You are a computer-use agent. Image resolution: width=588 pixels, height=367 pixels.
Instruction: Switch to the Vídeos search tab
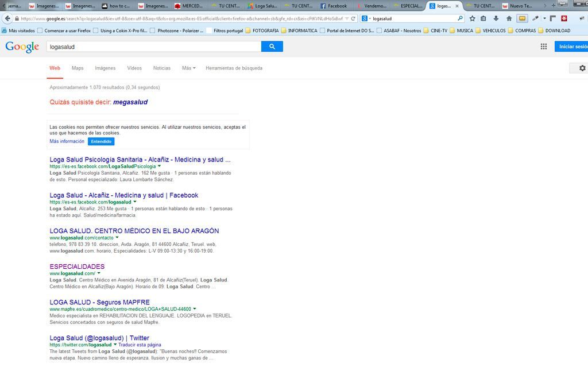point(134,68)
